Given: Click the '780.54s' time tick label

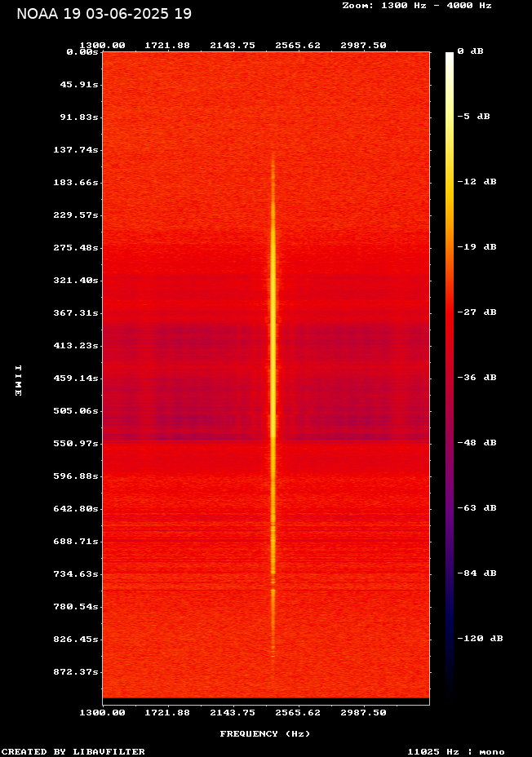Looking at the screenshot, I should 76,606.
